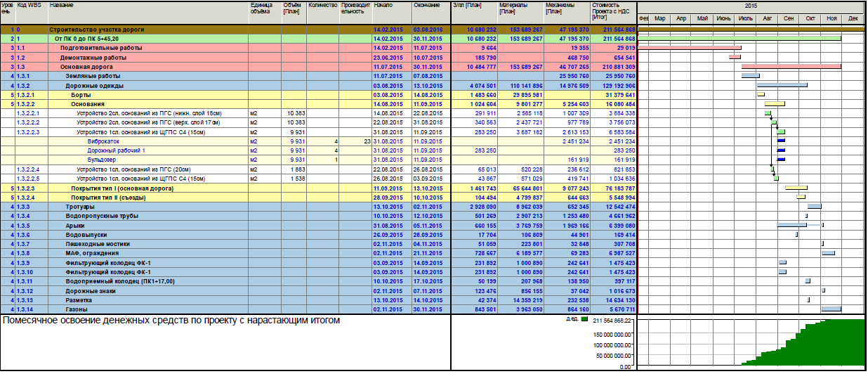Viewport: 868px width, 374px height.
Task: Select the Механизмы [План] column header
Action: pyautogui.click(x=567, y=13)
